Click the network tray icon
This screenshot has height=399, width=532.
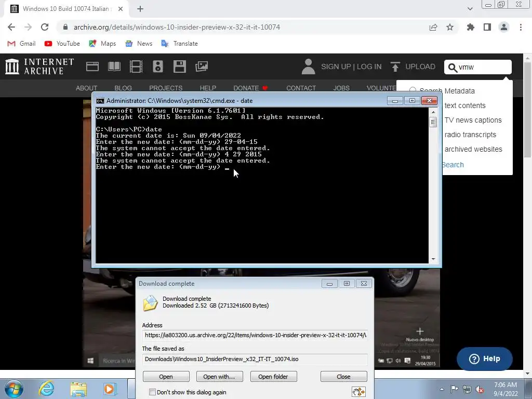467,390
